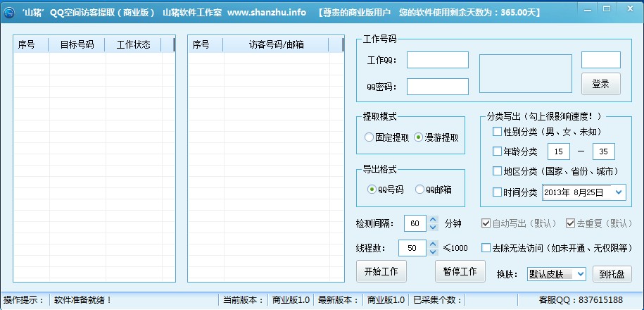The image size is (644, 310).
Task: Choose QQ邮箱 export format
Action: pyautogui.click(x=434, y=190)
